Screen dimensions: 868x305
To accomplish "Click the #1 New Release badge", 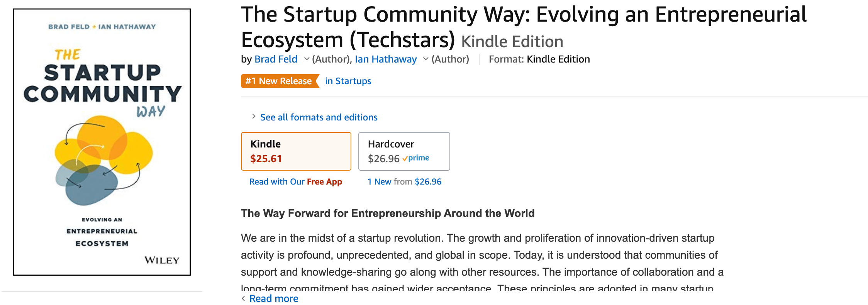I will click(279, 81).
